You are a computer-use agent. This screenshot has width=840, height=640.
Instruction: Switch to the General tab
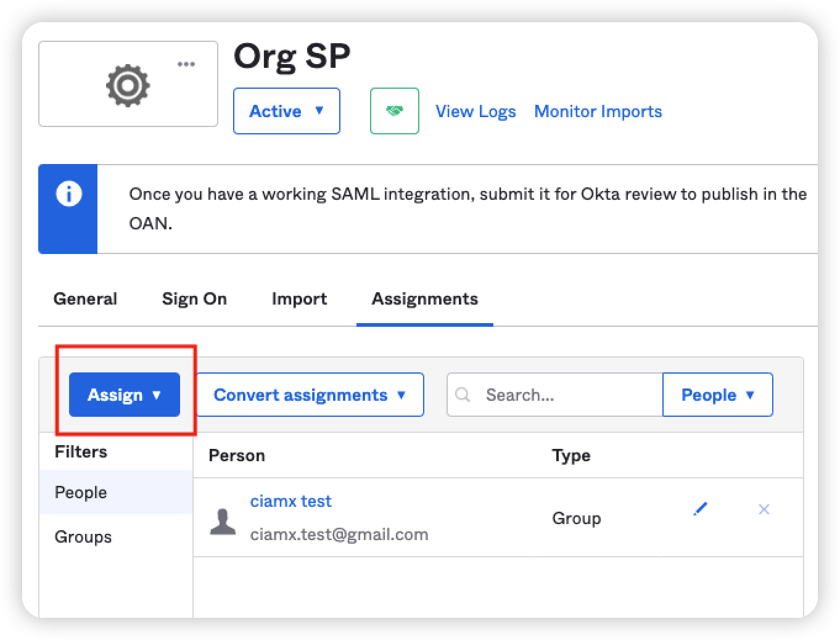[x=85, y=299]
